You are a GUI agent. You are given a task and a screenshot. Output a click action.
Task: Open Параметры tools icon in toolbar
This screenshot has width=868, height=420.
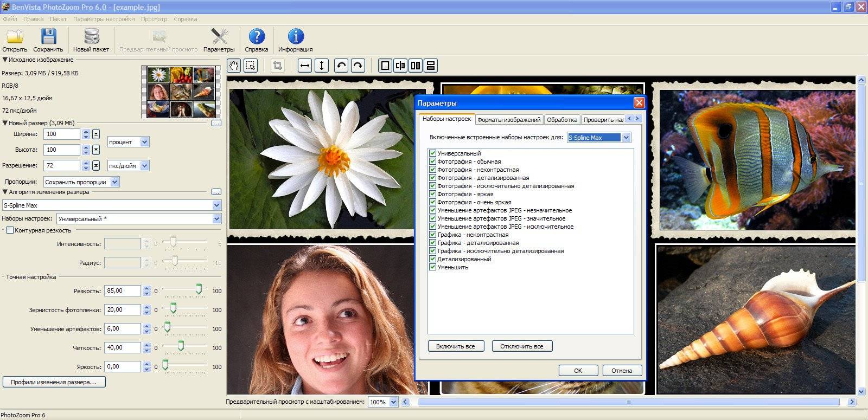point(219,36)
